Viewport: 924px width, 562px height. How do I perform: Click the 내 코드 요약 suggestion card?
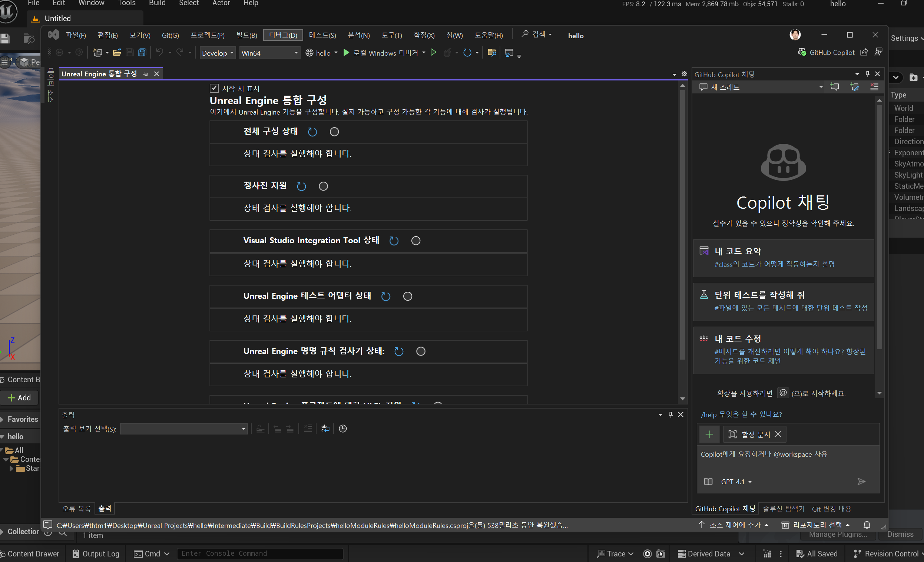point(783,258)
